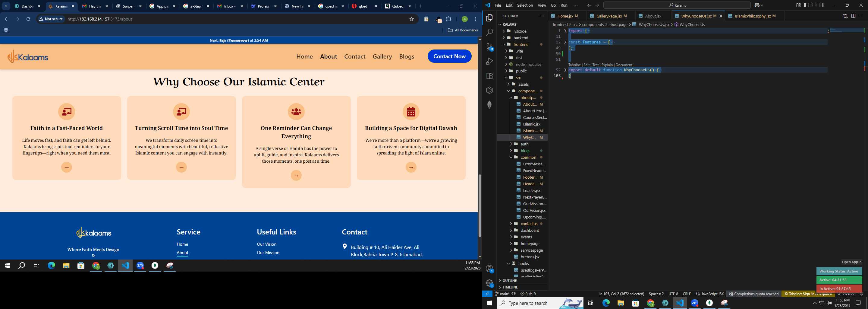868x309 pixels.
Task: Click Tabnine sign-in required status item
Action: click(808, 294)
